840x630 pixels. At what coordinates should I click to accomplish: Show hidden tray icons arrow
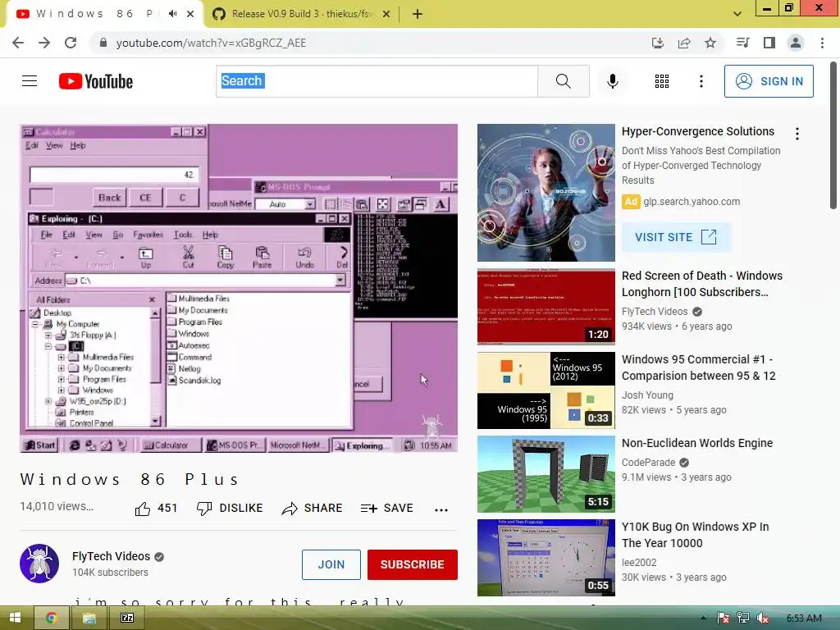[703, 619]
